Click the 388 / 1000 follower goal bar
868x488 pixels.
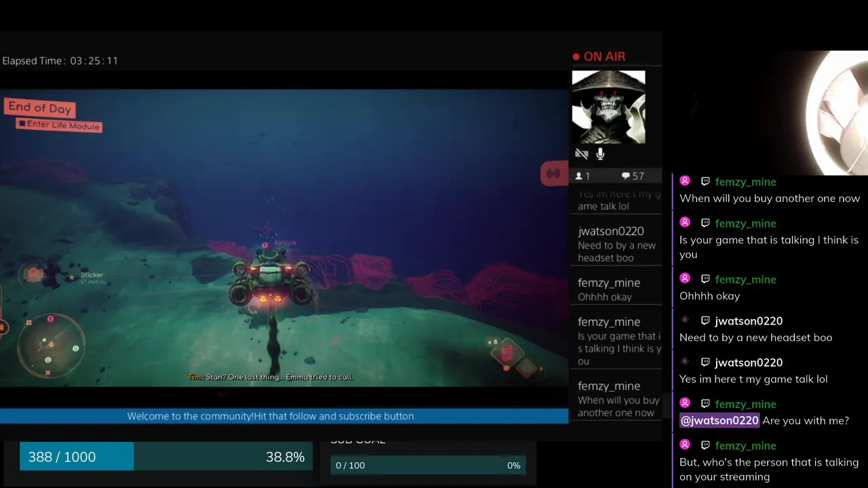[x=166, y=457]
